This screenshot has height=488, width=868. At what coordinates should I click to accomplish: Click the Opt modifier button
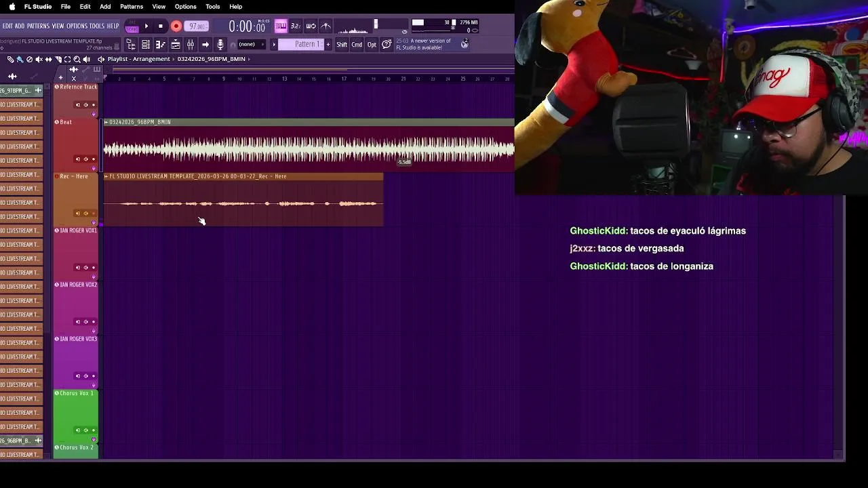(x=372, y=44)
